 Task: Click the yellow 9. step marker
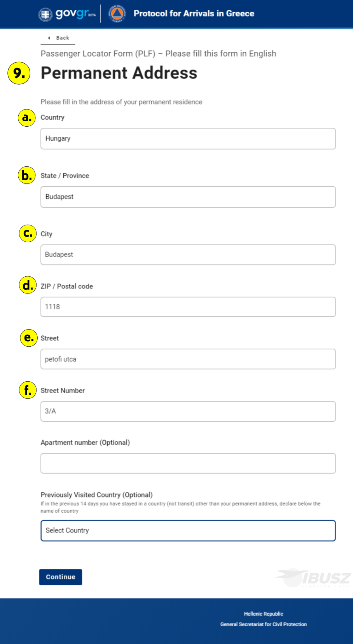pyautogui.click(x=19, y=73)
